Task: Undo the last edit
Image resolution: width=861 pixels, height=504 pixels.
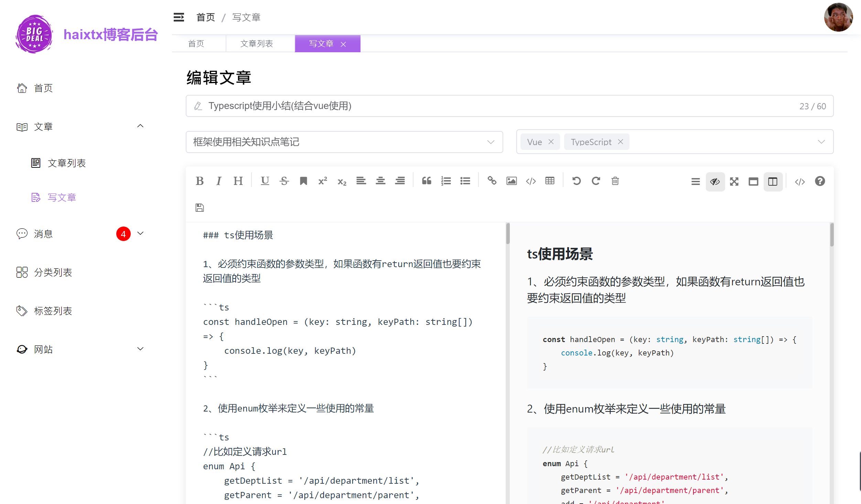Action: click(x=577, y=181)
